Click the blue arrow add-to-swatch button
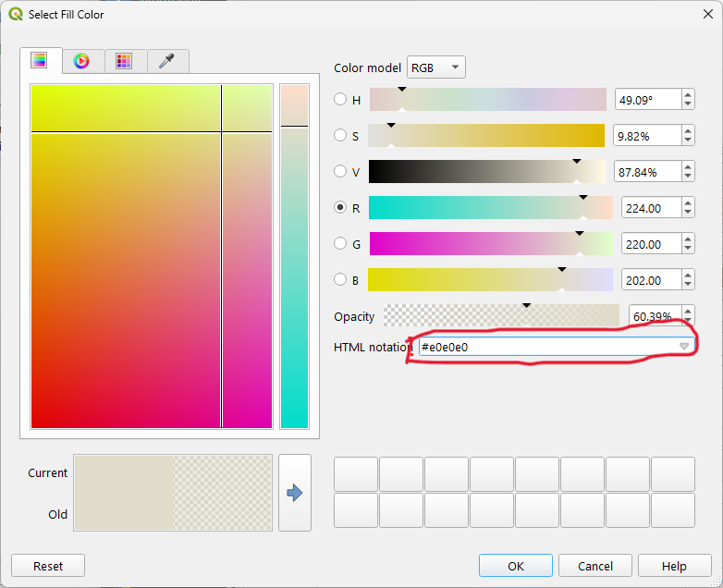The width and height of the screenshot is (723, 588). click(295, 493)
